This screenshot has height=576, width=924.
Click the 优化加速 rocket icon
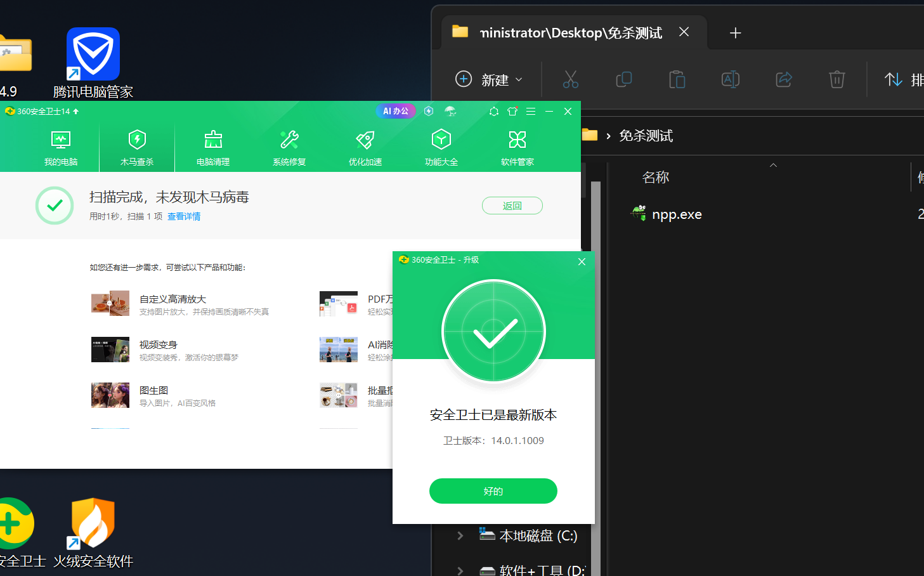tap(365, 140)
